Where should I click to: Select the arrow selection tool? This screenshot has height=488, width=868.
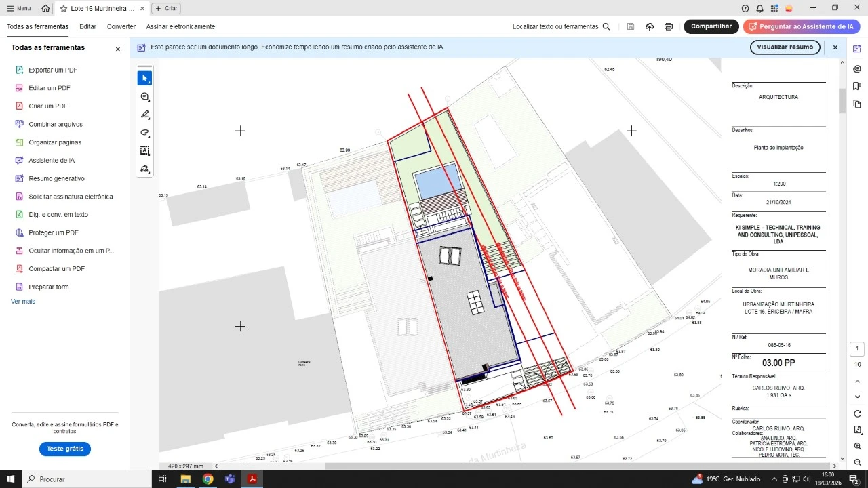click(144, 79)
